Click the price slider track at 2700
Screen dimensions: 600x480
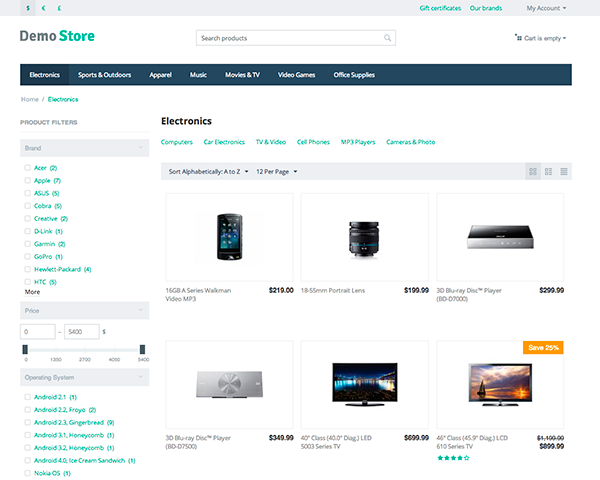tap(85, 350)
